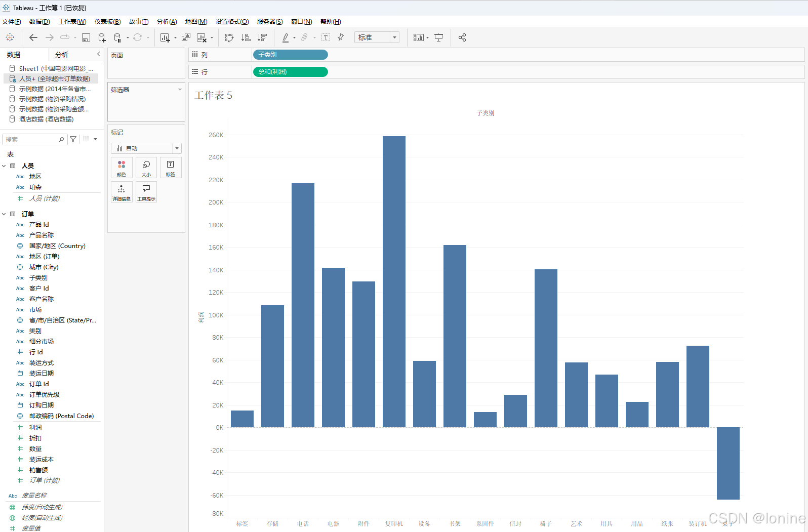Click the Tableau start page logo icon
The height and width of the screenshot is (532, 808).
pyautogui.click(x=10, y=37)
